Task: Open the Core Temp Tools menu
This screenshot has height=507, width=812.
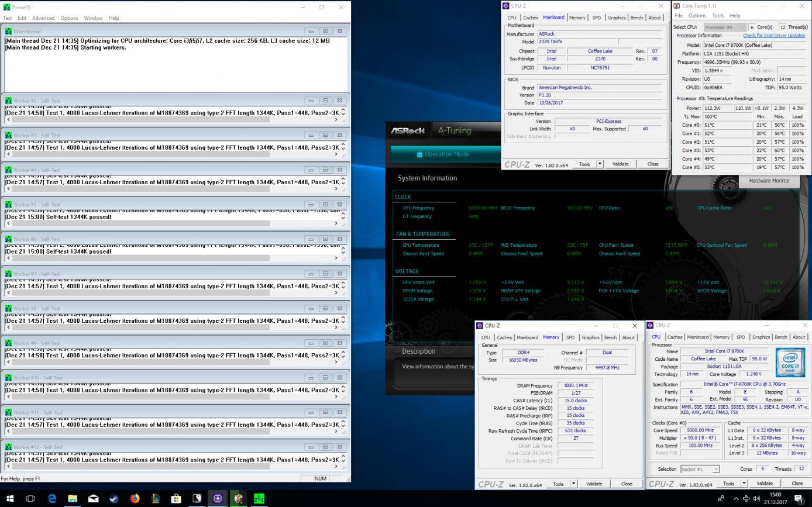Action: point(718,16)
